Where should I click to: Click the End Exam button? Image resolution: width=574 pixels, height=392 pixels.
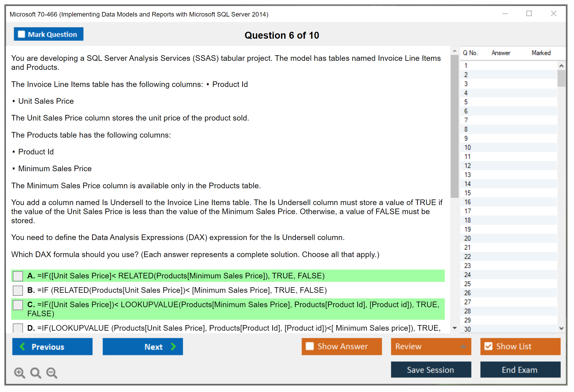pyautogui.click(x=520, y=370)
